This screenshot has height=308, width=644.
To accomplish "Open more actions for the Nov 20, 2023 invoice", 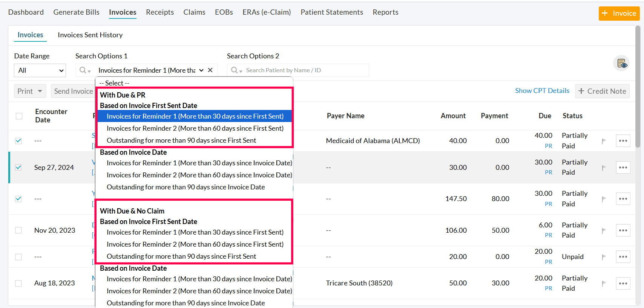I will pos(623,230).
